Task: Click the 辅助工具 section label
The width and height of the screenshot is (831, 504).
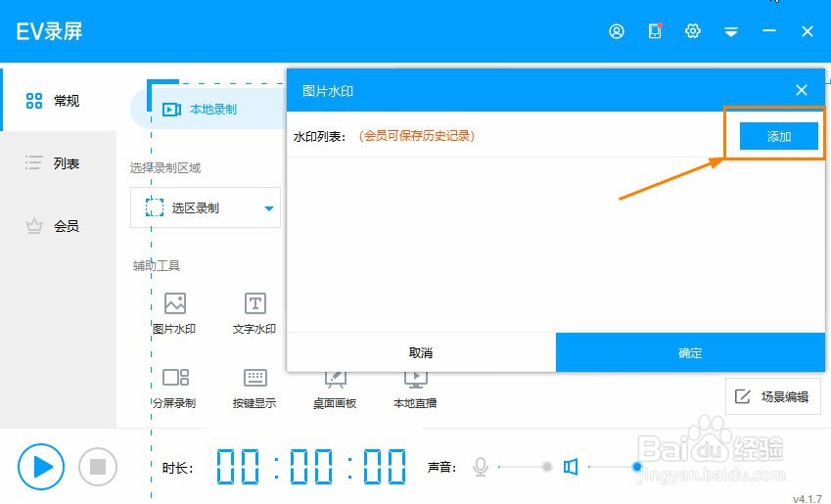Action: (157, 265)
